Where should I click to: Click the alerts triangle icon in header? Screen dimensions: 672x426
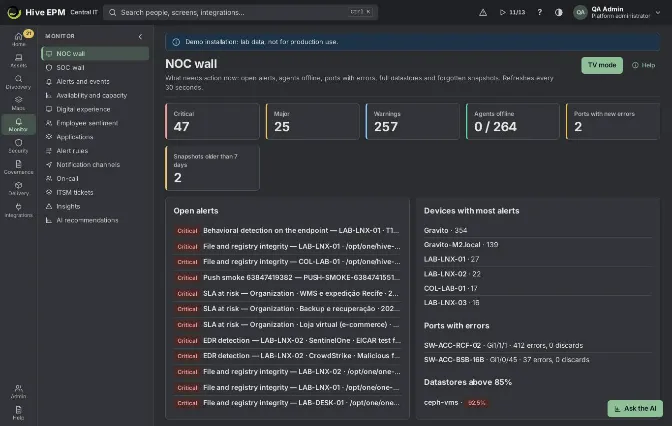click(483, 12)
